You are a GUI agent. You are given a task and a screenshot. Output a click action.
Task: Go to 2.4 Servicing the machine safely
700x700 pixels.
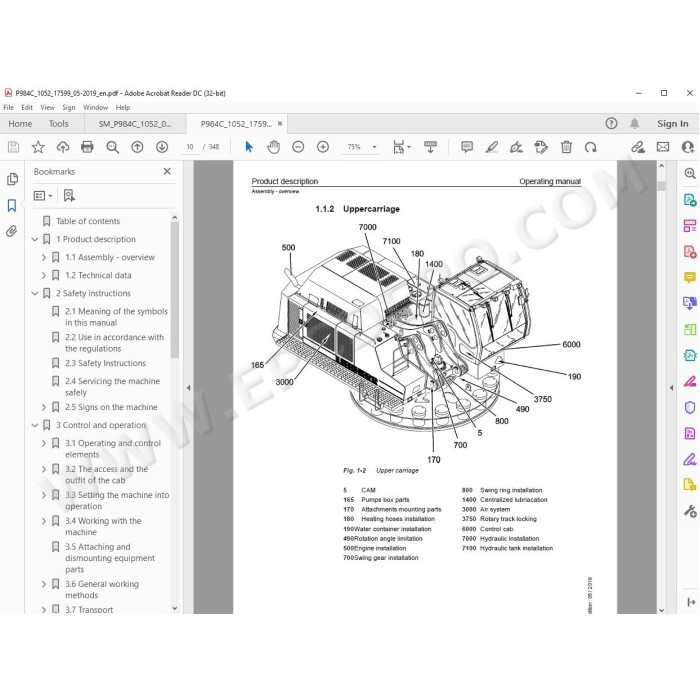[x=112, y=387]
